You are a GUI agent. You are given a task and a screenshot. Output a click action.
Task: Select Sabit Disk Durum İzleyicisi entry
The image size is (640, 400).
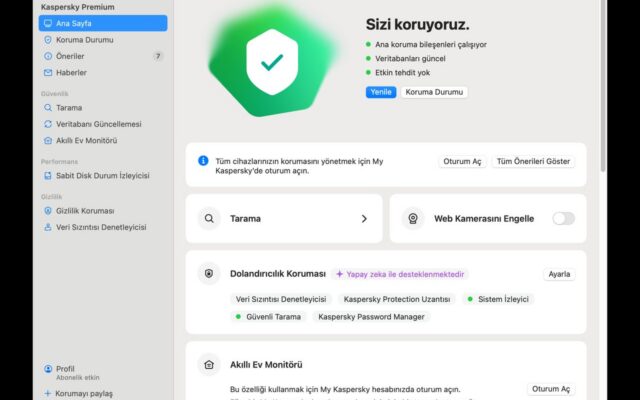point(103,176)
